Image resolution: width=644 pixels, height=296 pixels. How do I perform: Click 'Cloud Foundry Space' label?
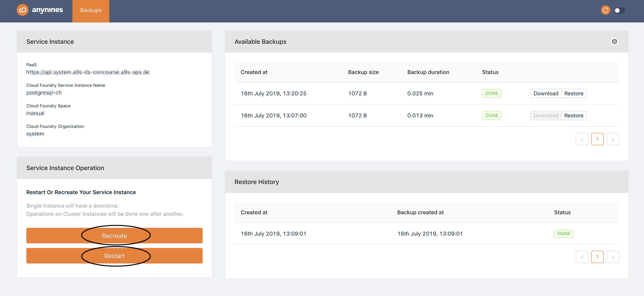point(48,106)
